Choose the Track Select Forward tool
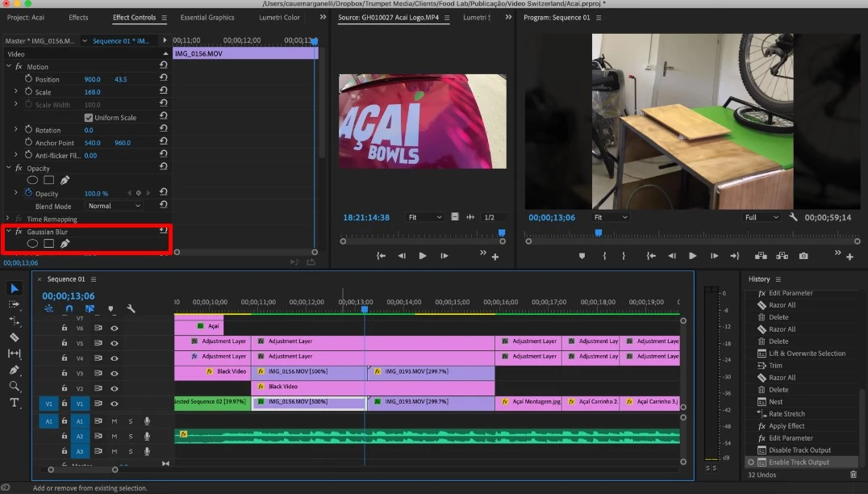Screen dimensions: 868x494 14,304
